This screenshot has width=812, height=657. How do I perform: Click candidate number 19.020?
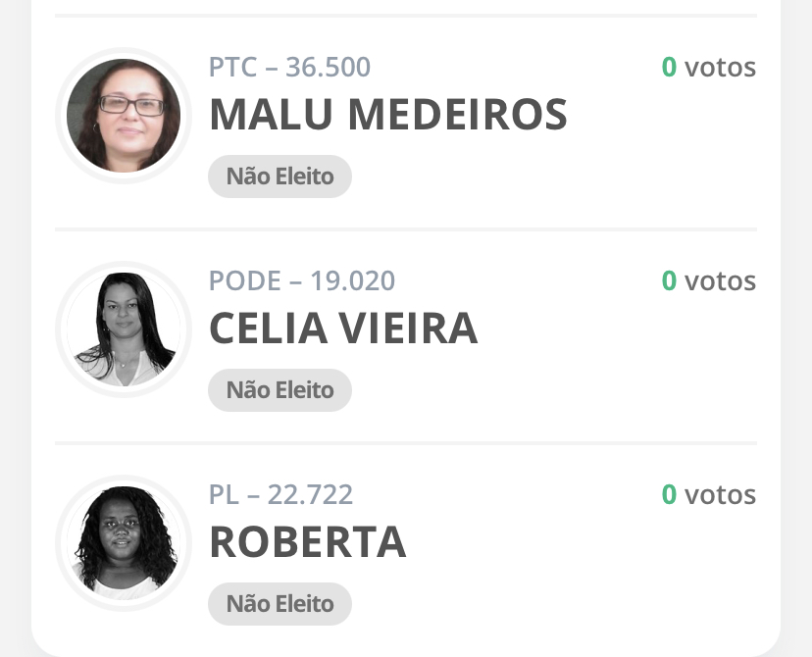(x=352, y=281)
